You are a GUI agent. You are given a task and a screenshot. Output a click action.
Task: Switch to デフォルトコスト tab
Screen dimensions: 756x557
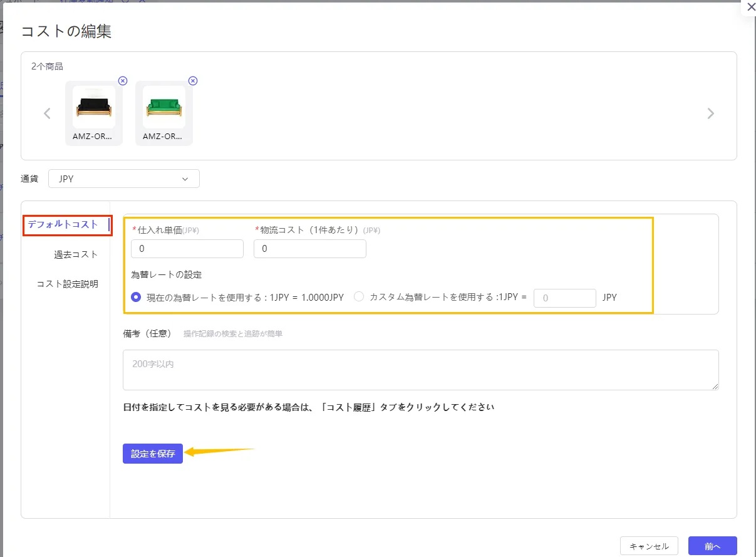(x=63, y=224)
